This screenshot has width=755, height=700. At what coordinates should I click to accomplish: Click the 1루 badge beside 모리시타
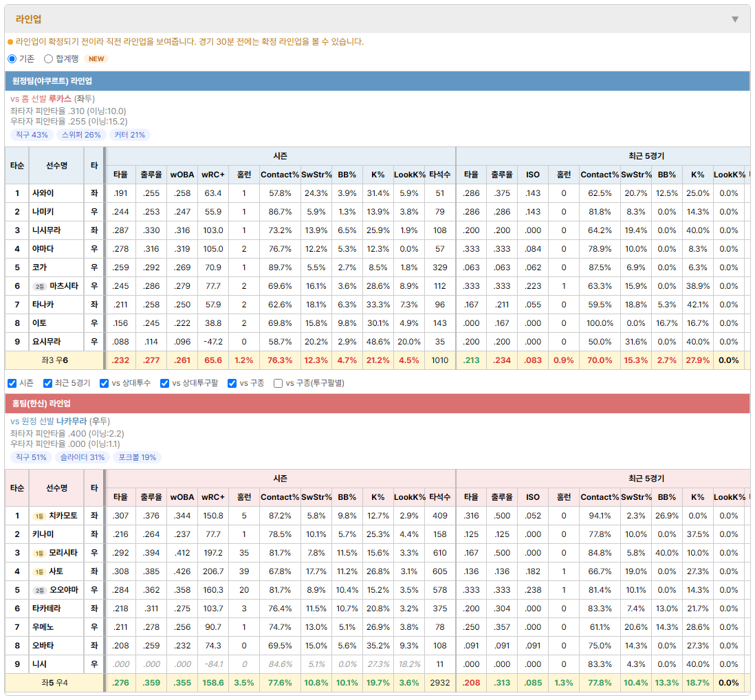[x=39, y=553]
